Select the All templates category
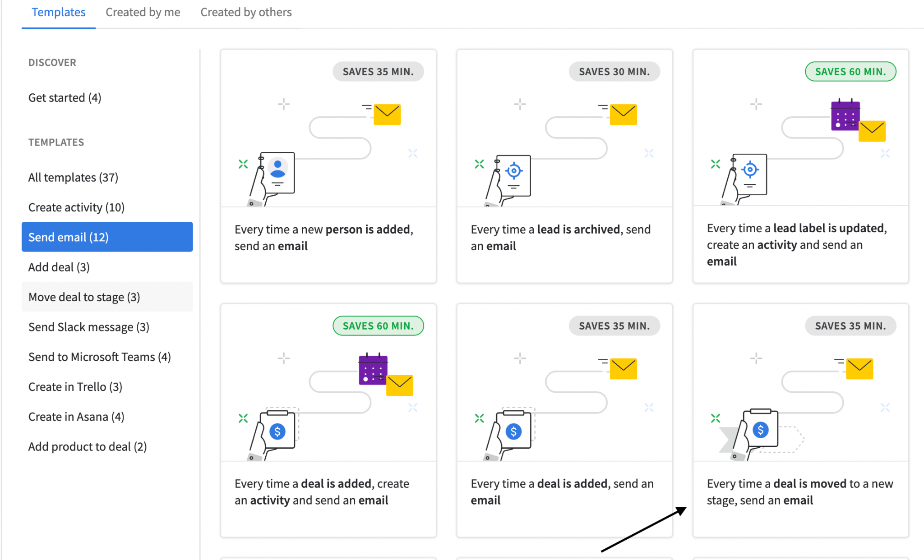 (x=74, y=177)
